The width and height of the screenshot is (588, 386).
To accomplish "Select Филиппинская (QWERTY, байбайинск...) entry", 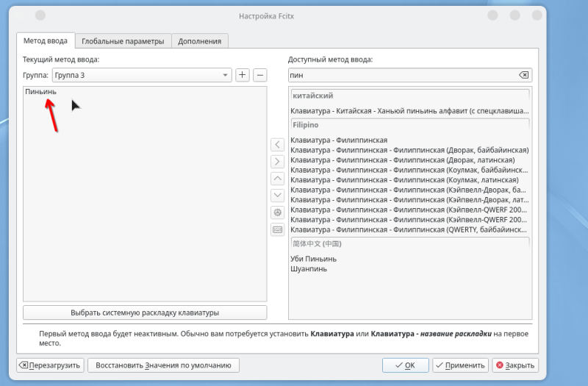I will coord(410,229).
